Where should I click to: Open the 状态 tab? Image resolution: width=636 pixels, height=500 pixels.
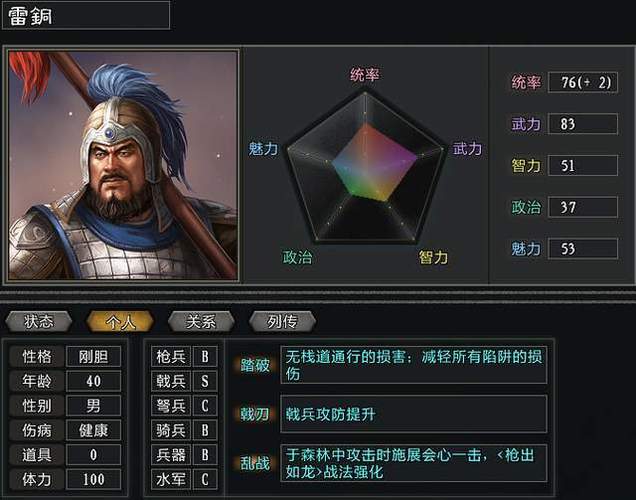40,321
